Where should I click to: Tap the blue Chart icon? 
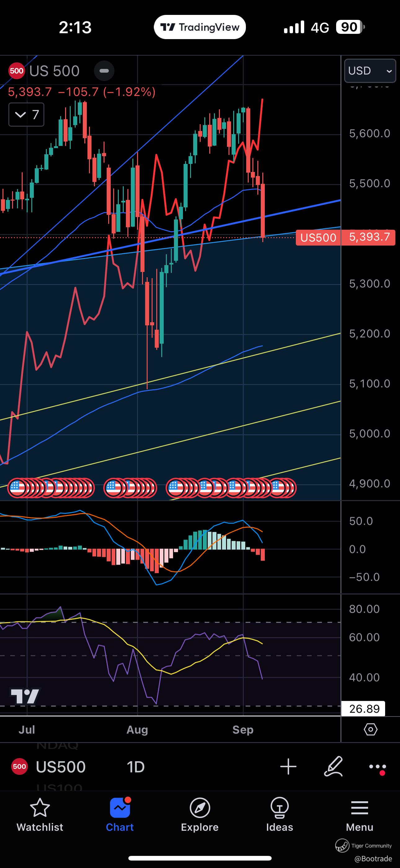click(120, 807)
